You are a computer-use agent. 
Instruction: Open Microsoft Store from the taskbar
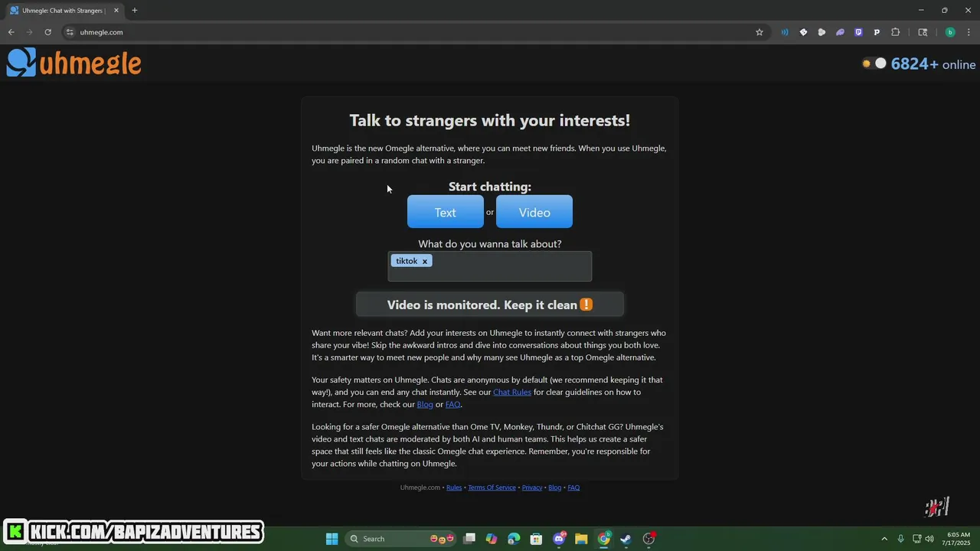(x=537, y=539)
